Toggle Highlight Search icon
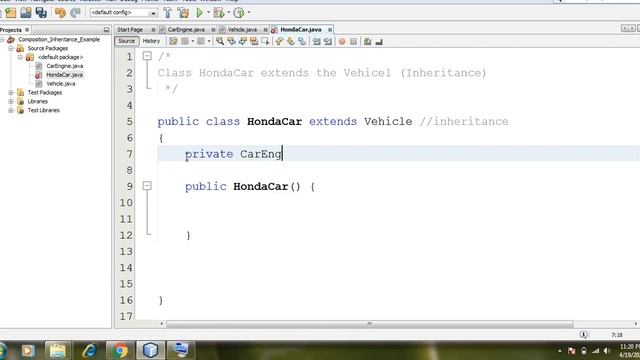Screen dimensions: 640x360 (254, 41)
